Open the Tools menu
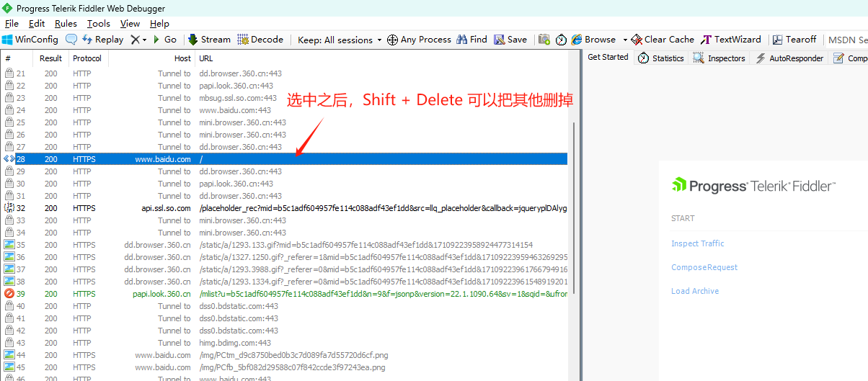The width and height of the screenshot is (868, 381). point(99,24)
